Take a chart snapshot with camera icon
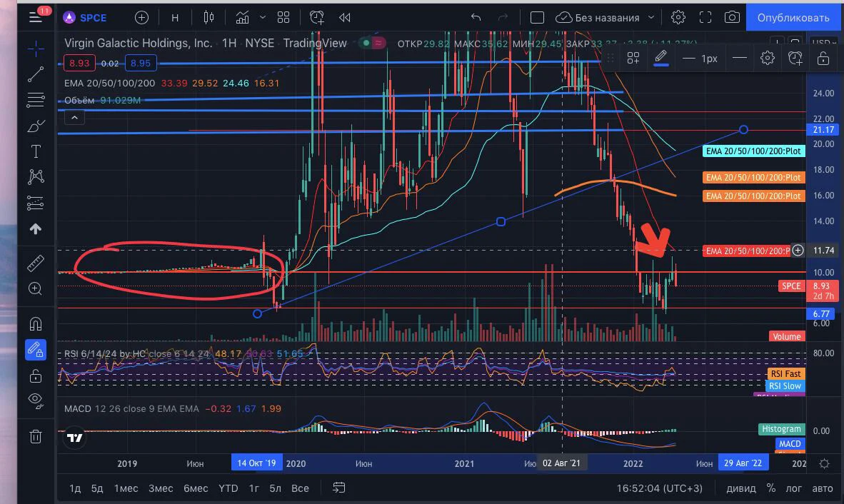 pyautogui.click(x=732, y=17)
